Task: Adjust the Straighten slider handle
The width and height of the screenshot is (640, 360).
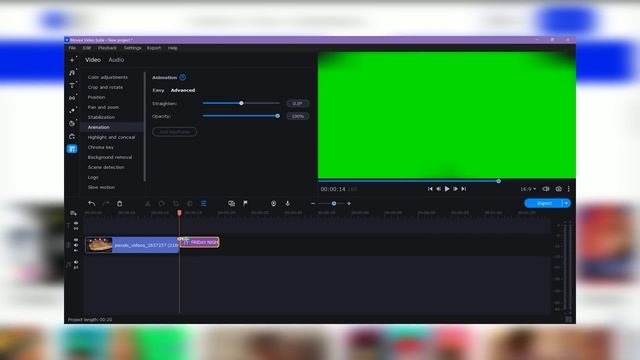Action: coord(241,103)
